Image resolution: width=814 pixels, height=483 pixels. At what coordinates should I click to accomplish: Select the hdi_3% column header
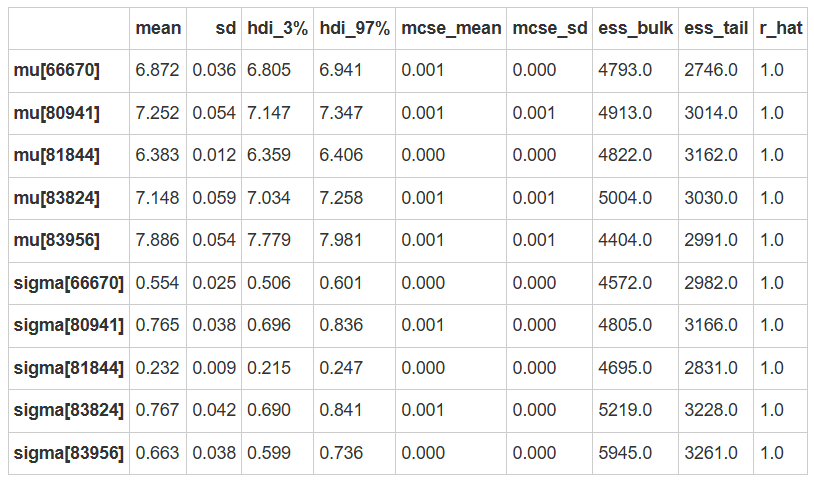[276, 28]
